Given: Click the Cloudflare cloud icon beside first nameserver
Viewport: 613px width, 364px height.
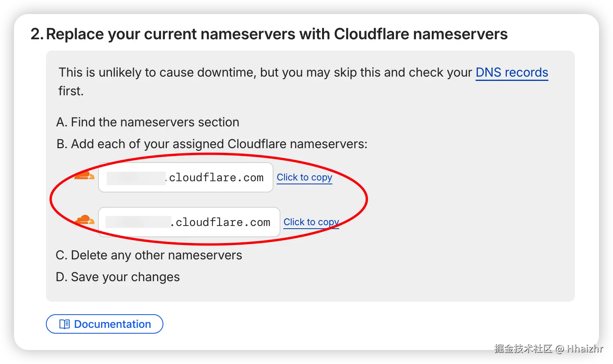Looking at the screenshot, I should pos(84,175).
